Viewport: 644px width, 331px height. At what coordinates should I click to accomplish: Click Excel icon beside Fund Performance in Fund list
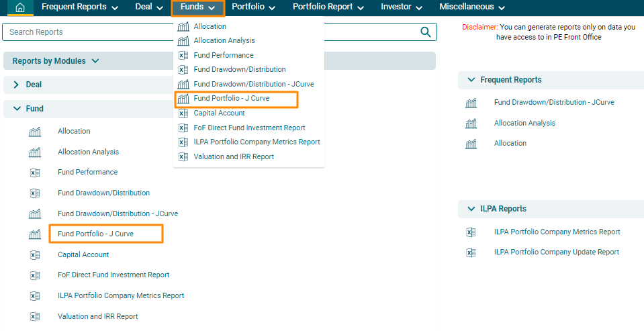[x=35, y=173]
